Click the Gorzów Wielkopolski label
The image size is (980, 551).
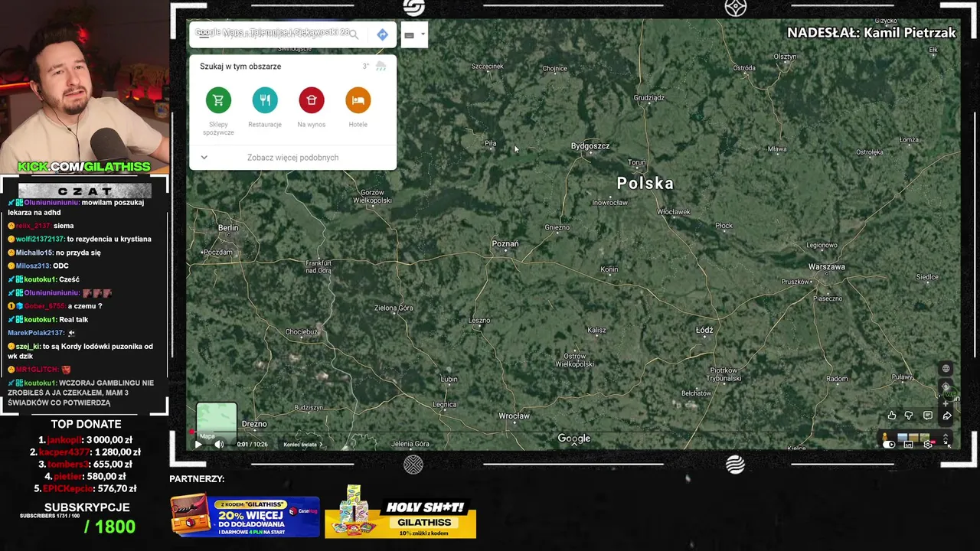point(373,196)
